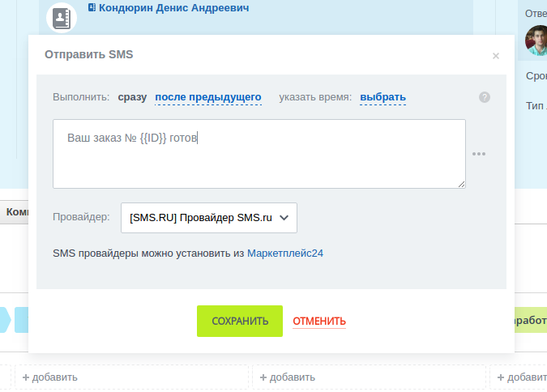
Task: Click the first + добавить button
Action: [50, 377]
